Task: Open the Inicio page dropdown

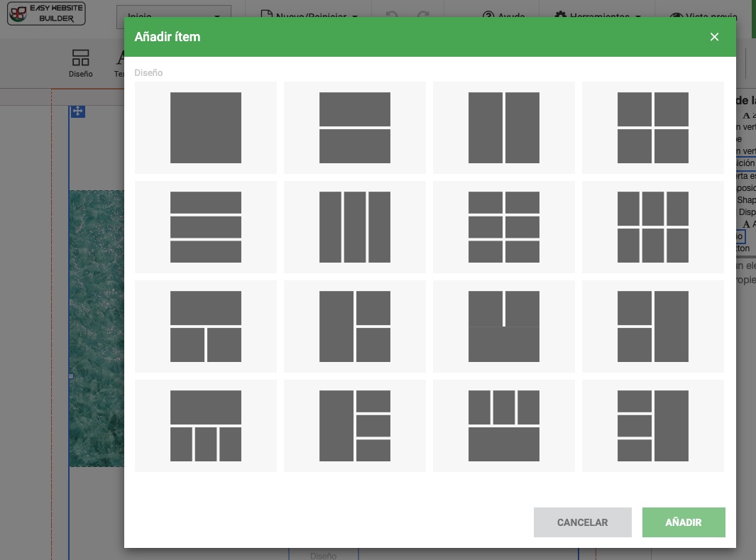Action: point(173,16)
